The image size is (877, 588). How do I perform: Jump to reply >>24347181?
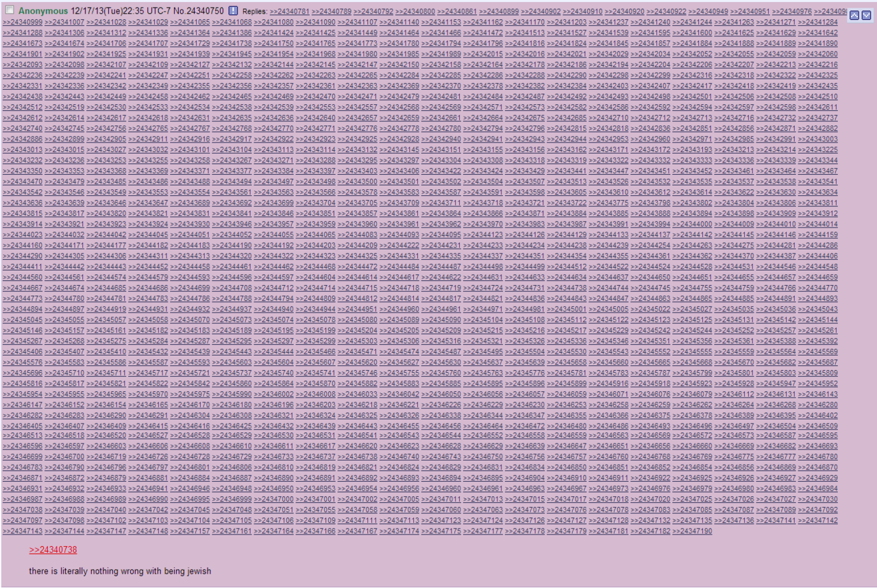click(x=608, y=532)
